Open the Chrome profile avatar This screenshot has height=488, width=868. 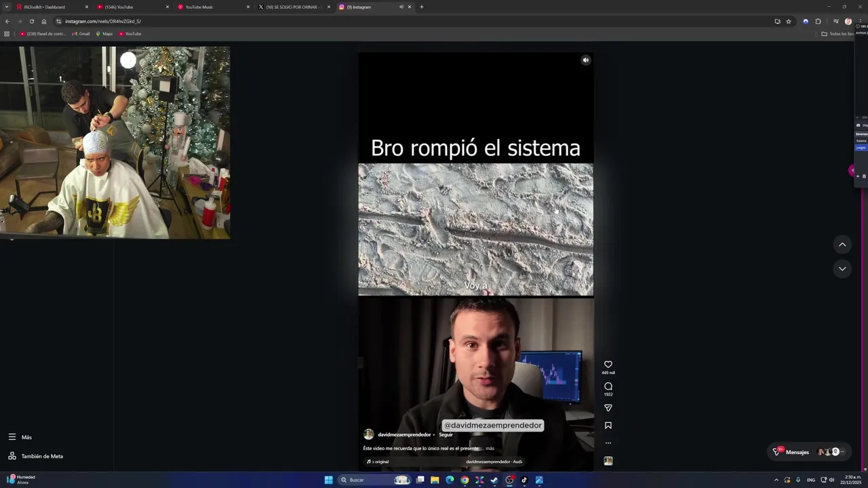(x=848, y=21)
